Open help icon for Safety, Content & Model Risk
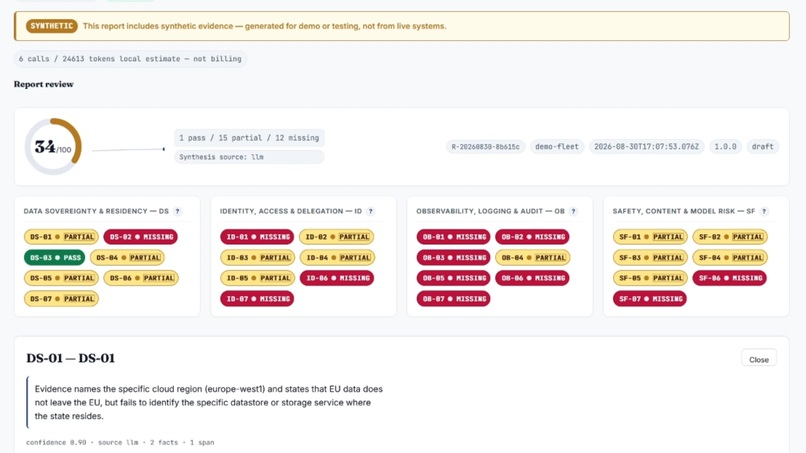The image size is (806, 453). [x=764, y=211]
